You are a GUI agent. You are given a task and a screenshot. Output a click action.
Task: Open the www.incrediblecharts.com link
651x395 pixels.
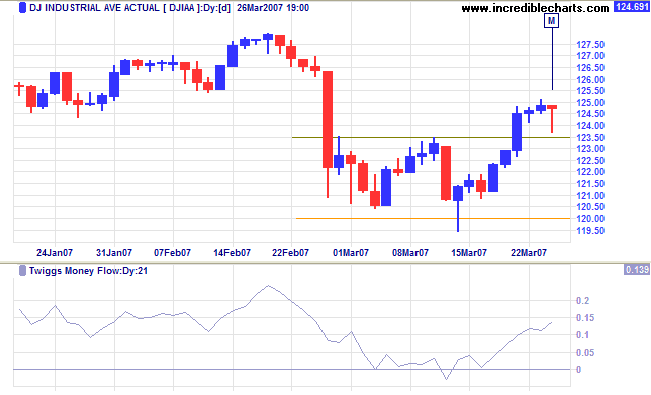pyautogui.click(x=536, y=8)
